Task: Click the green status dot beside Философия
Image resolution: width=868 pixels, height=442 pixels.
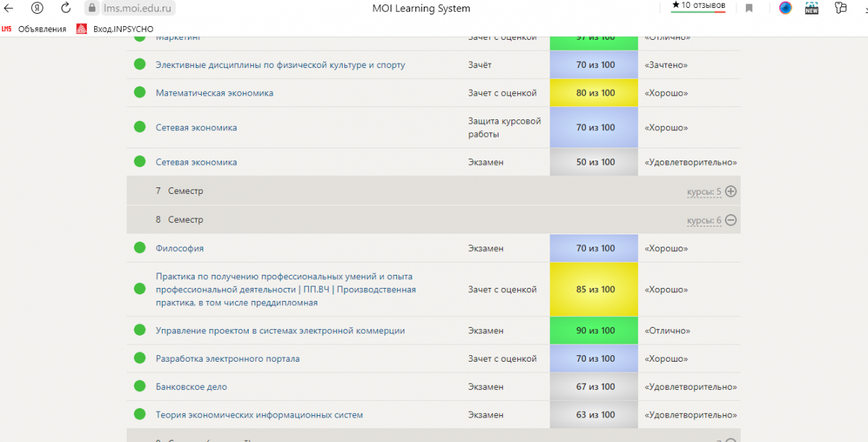Action: pyautogui.click(x=140, y=248)
